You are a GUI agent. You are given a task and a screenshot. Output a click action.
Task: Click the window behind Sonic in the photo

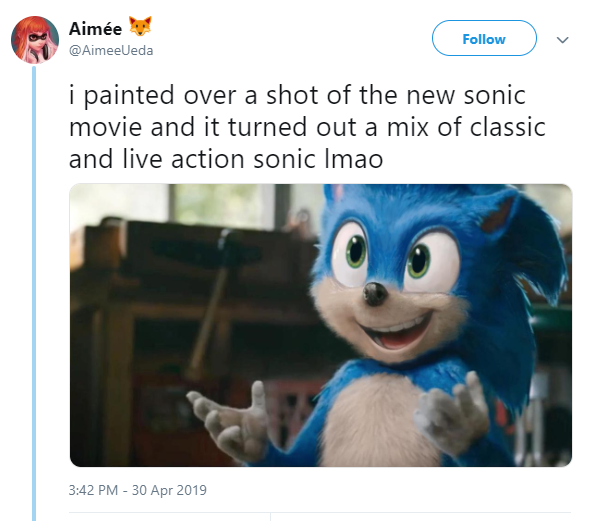222,204
